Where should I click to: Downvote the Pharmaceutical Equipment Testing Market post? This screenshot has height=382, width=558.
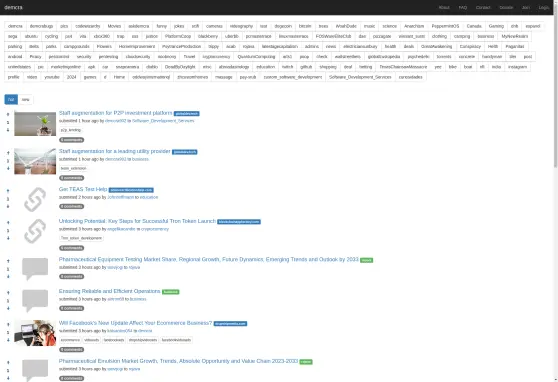[x=8, y=277]
